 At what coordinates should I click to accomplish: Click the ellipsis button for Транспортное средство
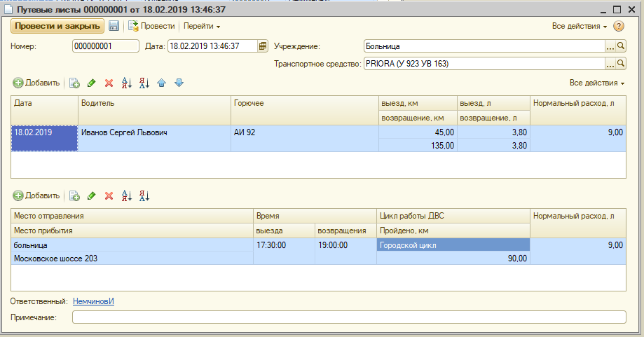[x=610, y=64]
